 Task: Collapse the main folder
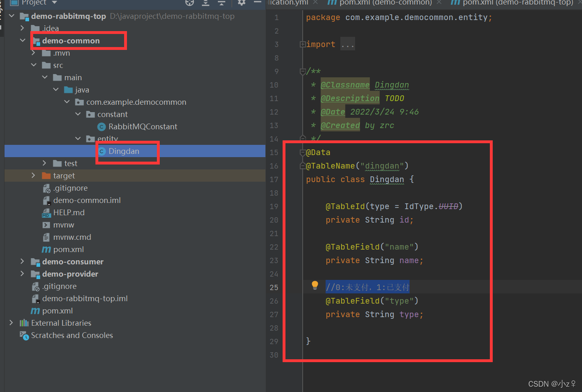click(x=45, y=77)
